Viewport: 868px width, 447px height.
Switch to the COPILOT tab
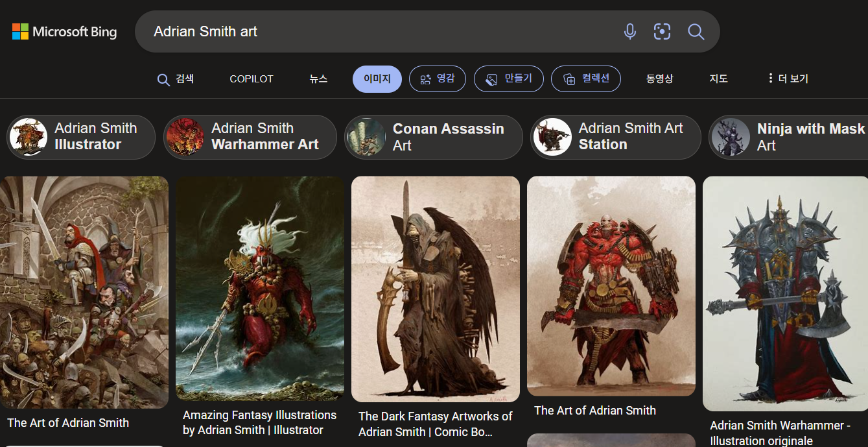(x=252, y=79)
